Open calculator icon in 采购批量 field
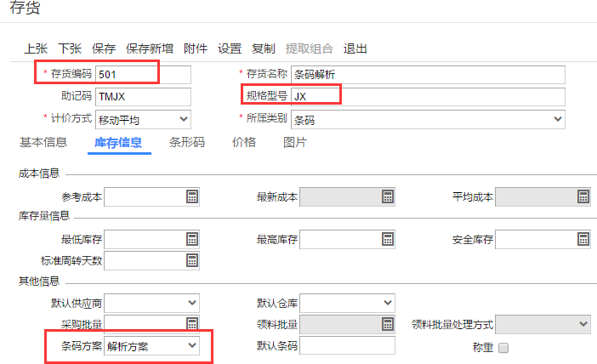597x364 pixels. pos(192,324)
